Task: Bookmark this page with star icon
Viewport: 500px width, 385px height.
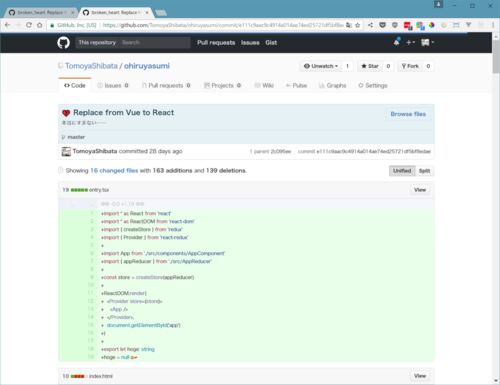Action: (x=358, y=25)
